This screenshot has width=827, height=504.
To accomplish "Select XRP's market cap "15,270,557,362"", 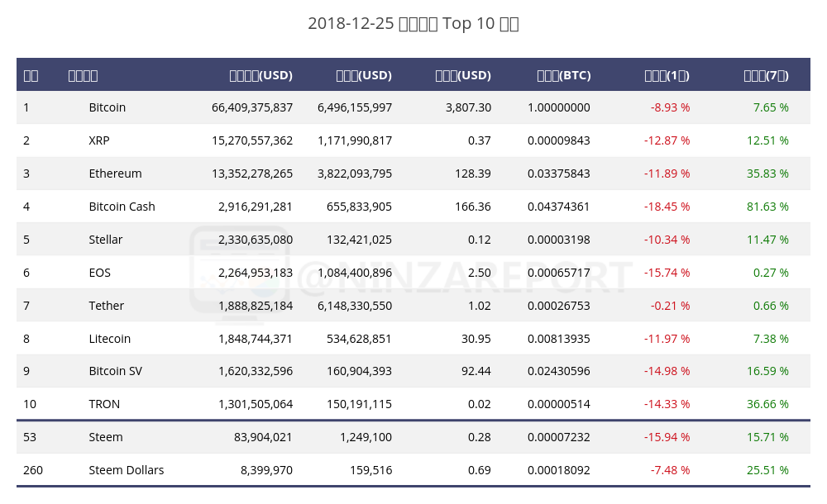I will click(x=252, y=140).
